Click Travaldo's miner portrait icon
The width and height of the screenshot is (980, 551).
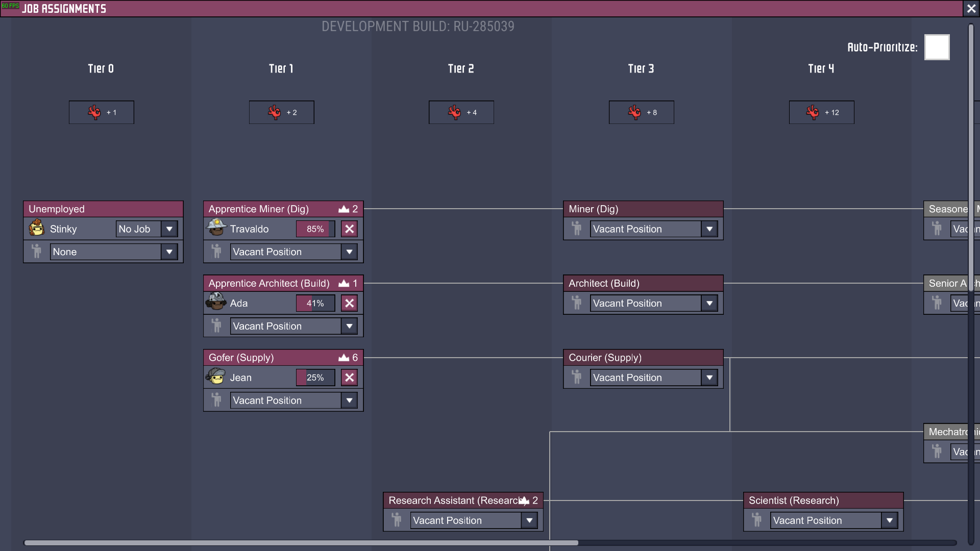click(216, 228)
